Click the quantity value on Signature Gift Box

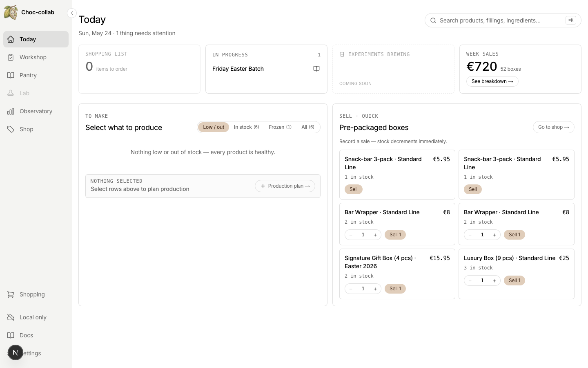point(363,289)
